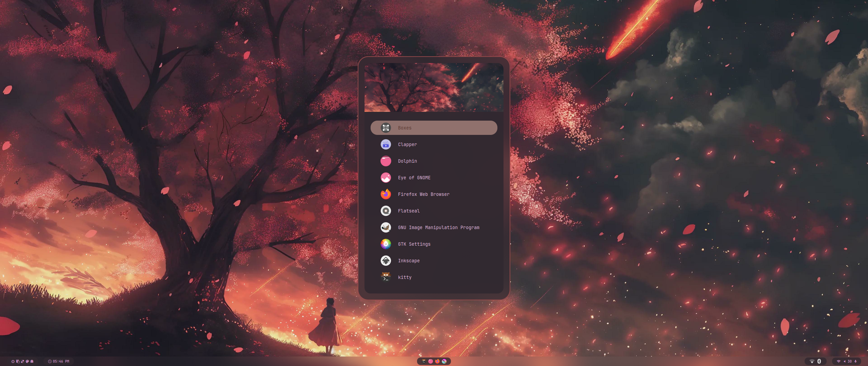The height and width of the screenshot is (366, 868).
Task: Toggle Bluetooth in the system tray
Action: [x=819, y=361]
